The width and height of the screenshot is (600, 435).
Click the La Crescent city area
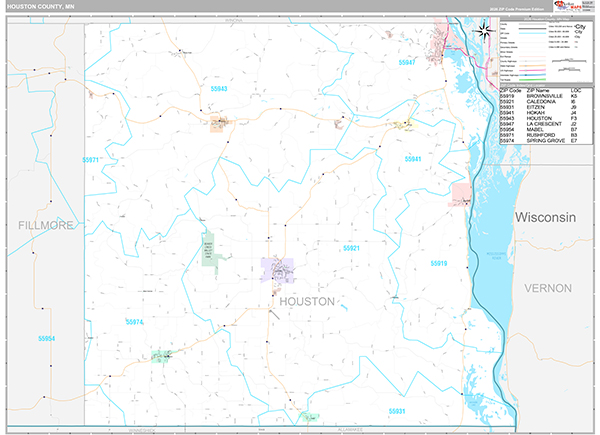438,47
